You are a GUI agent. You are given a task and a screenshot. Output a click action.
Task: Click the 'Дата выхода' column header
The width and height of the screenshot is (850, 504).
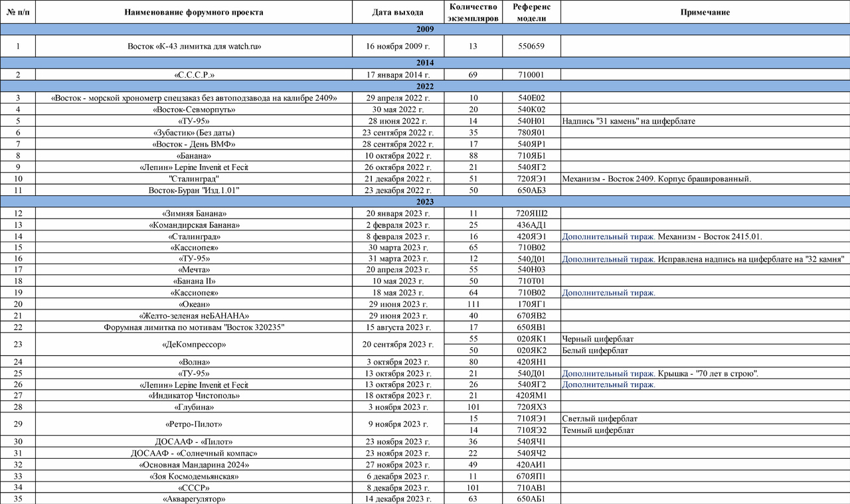pos(398,13)
